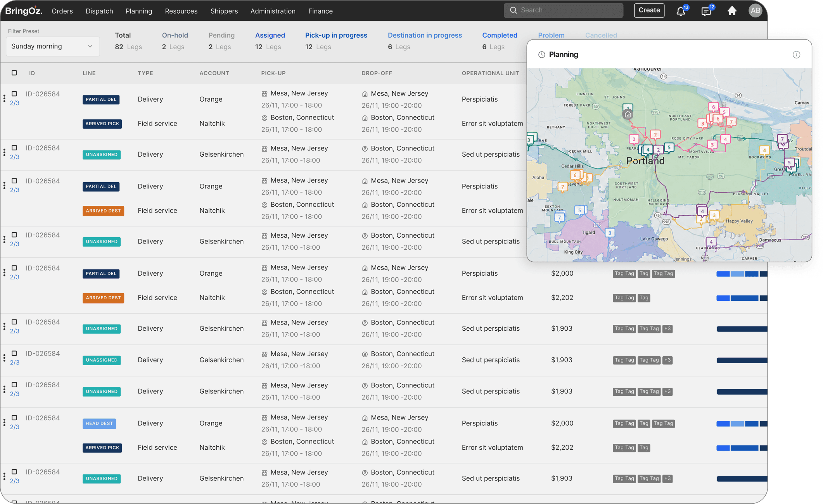Click pink marker 3 near Montavilla

pyautogui.click(x=712, y=145)
